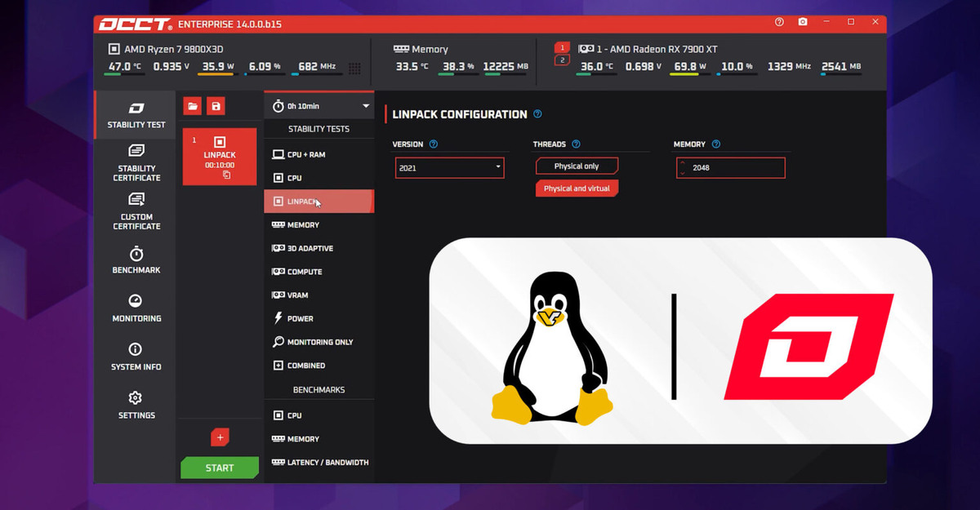
Task: Click the CPU core grid icon
Action: tap(354, 69)
